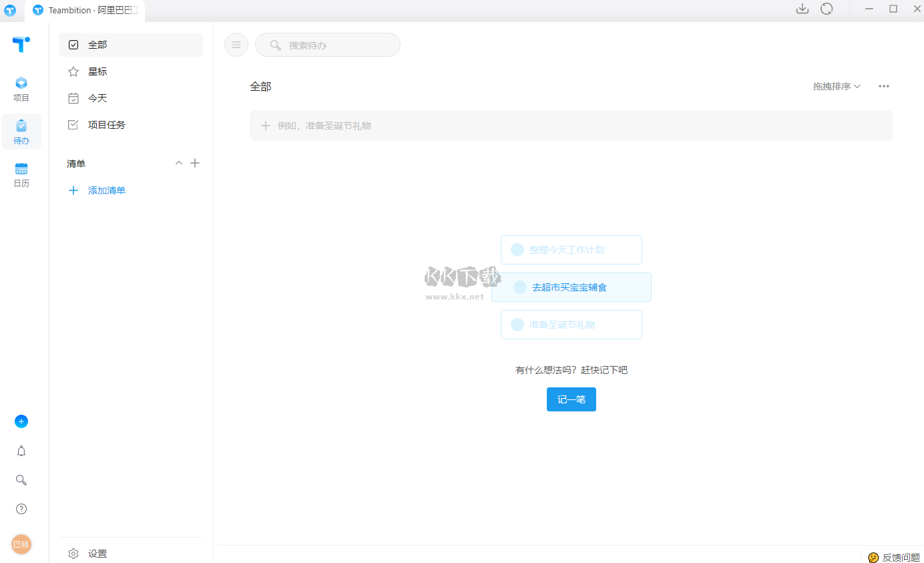Collapse the 清单 section chevron
The width and height of the screenshot is (924, 563).
pyautogui.click(x=178, y=163)
